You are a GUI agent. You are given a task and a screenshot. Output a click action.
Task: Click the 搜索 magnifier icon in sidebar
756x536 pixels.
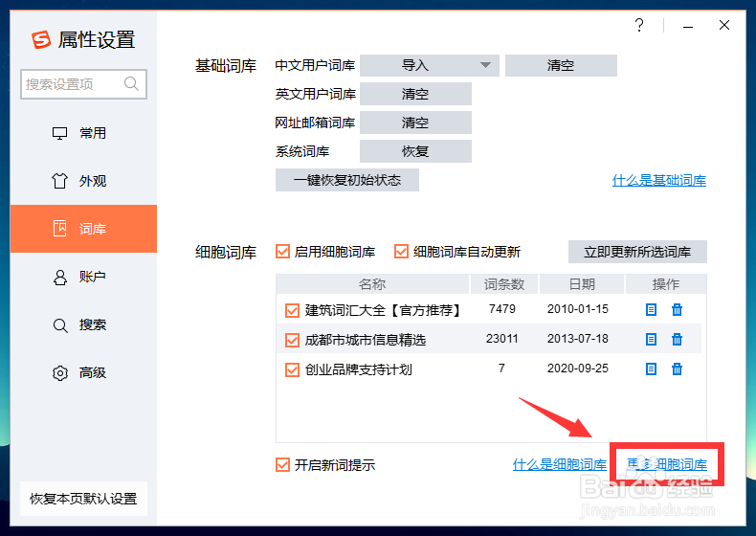point(59,325)
